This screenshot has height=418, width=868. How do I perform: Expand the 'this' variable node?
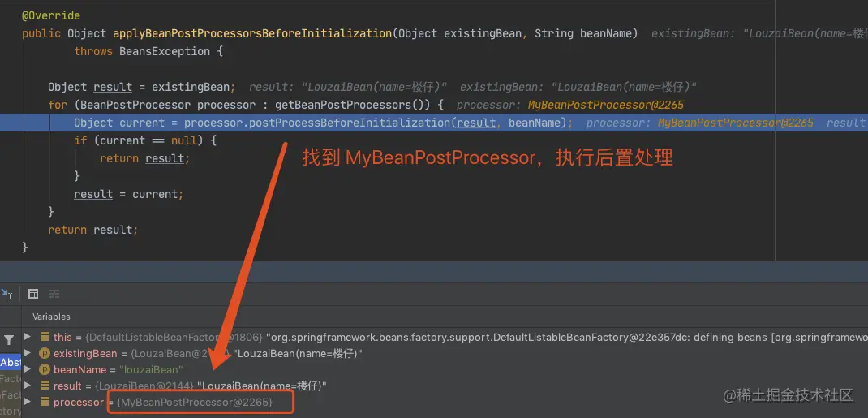point(28,337)
